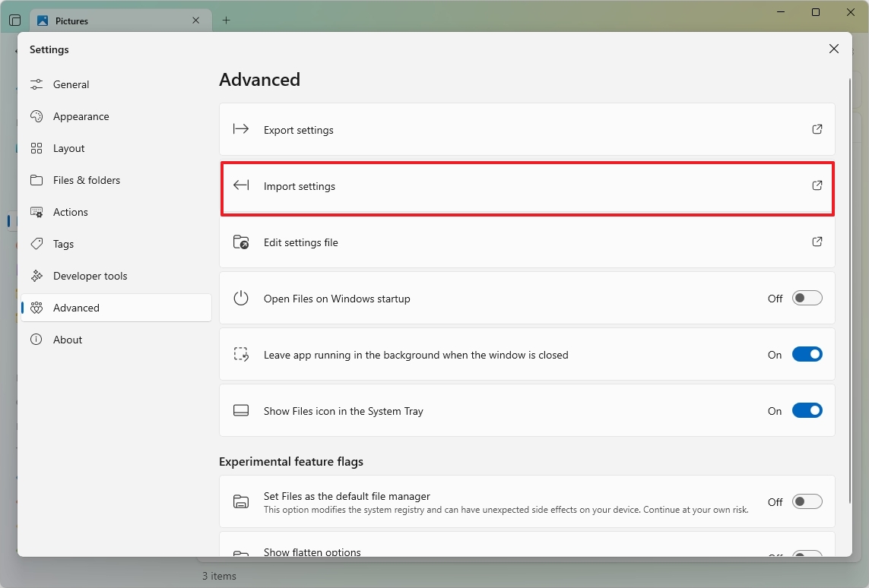Turn off leave app running in background
This screenshot has height=588, width=869.
click(807, 354)
